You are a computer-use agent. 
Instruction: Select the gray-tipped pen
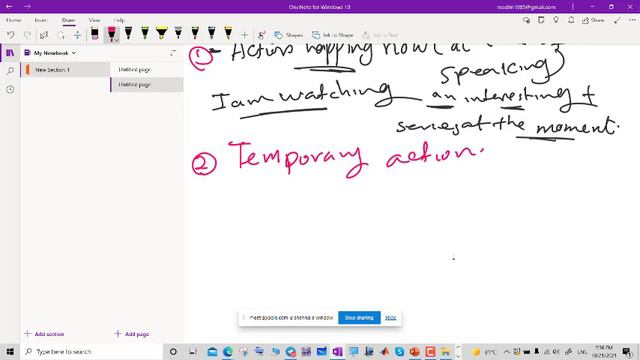coord(178,33)
